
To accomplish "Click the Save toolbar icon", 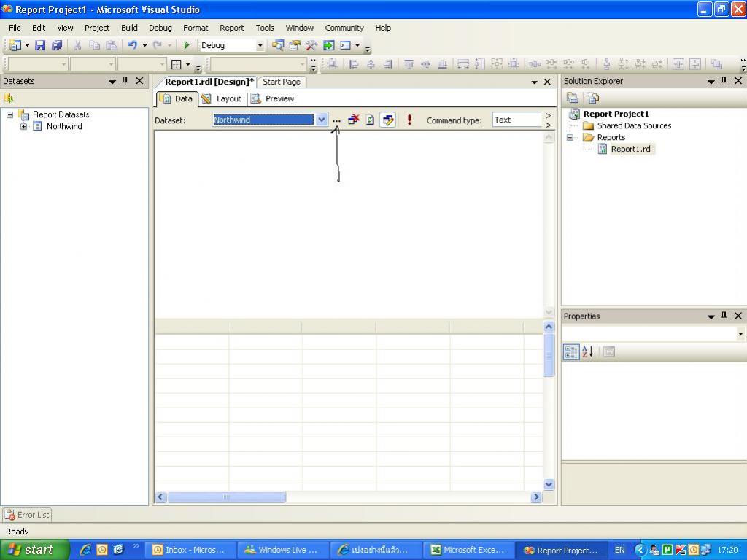I will [x=40, y=45].
